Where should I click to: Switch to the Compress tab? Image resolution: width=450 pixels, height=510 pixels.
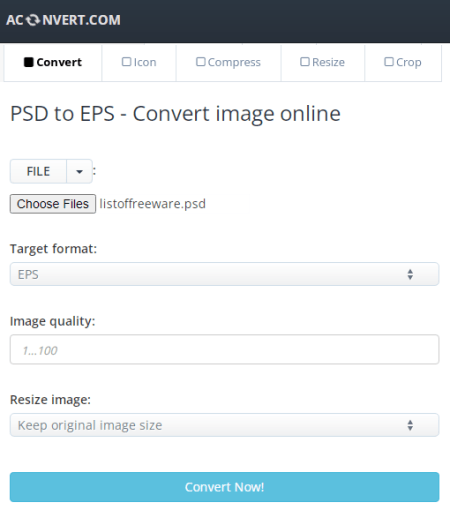click(x=228, y=62)
